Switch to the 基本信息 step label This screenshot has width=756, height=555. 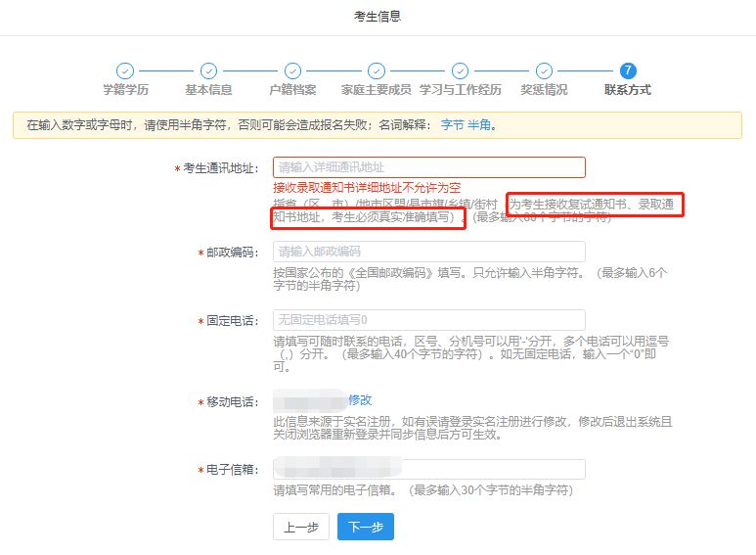(208, 90)
